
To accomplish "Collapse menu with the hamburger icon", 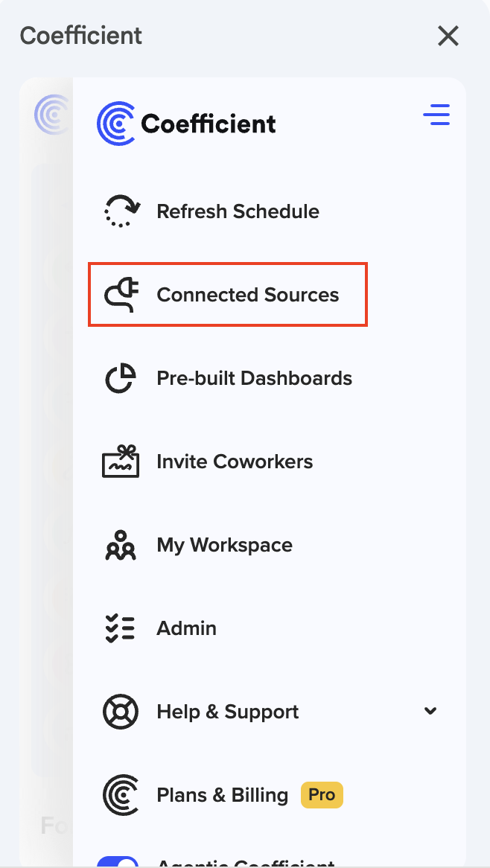I will tap(436, 115).
